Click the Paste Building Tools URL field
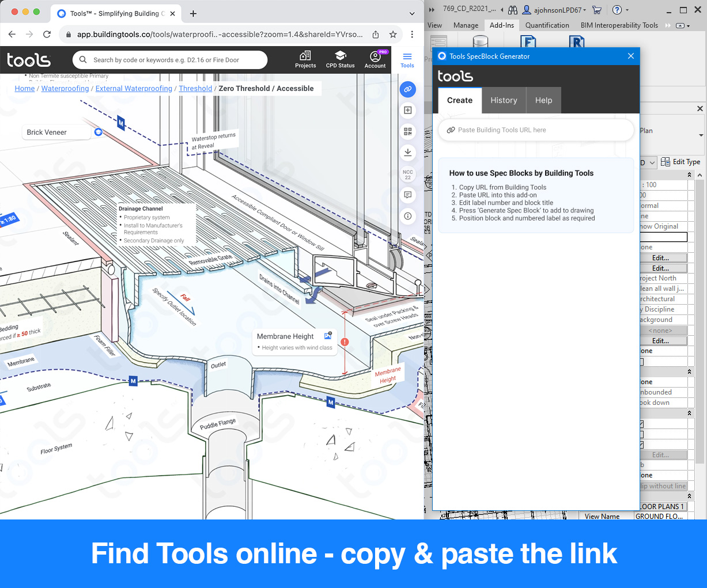Viewport: 707px width, 588px height. [x=536, y=130]
